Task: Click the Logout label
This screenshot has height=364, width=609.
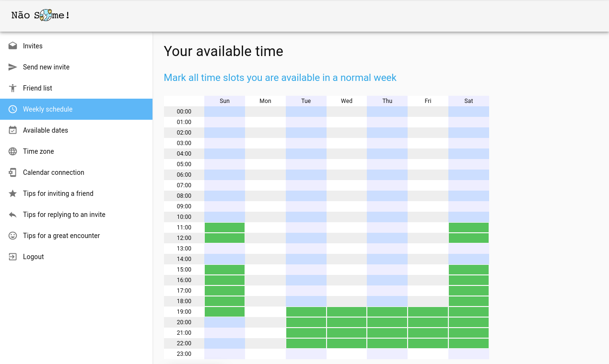Action: 34,257
